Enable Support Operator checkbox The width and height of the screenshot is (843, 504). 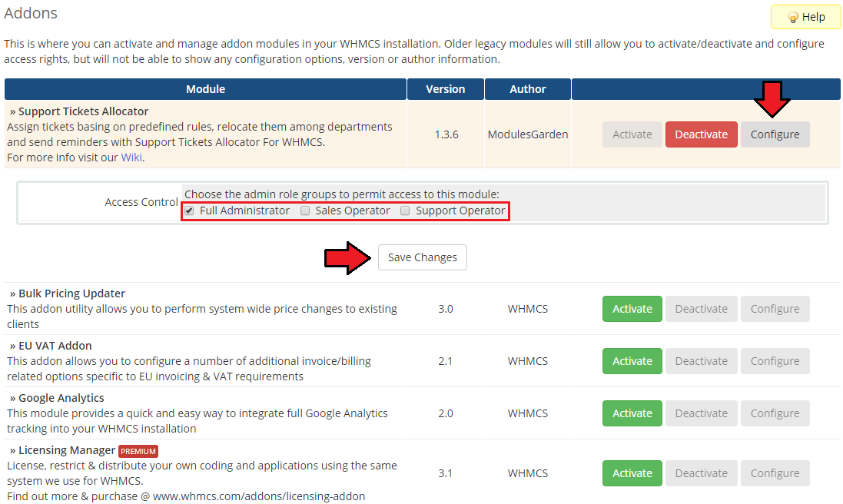pyautogui.click(x=405, y=211)
